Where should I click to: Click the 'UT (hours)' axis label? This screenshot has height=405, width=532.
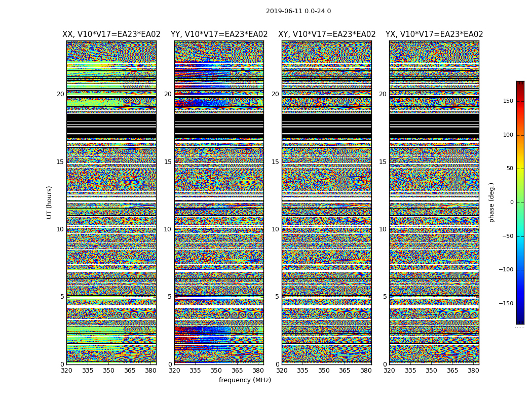point(49,202)
